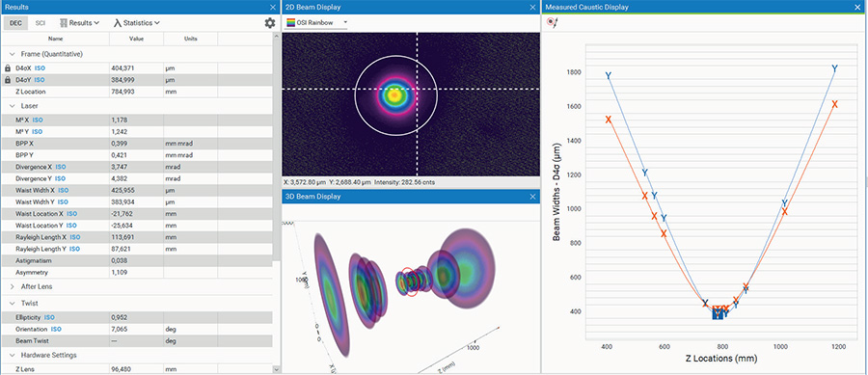This screenshot has width=868, height=375.
Task: Click the value 3,747 for Divergence X
Action: point(120,167)
